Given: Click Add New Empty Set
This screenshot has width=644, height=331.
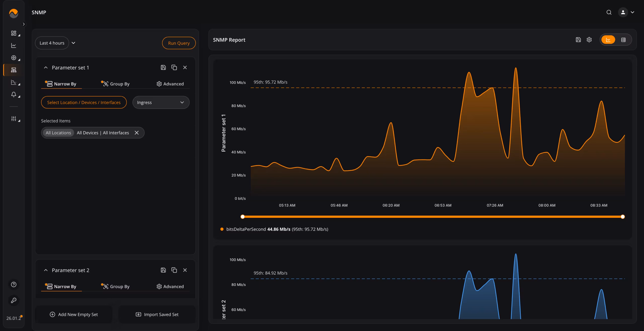Looking at the screenshot, I should pos(74,314).
